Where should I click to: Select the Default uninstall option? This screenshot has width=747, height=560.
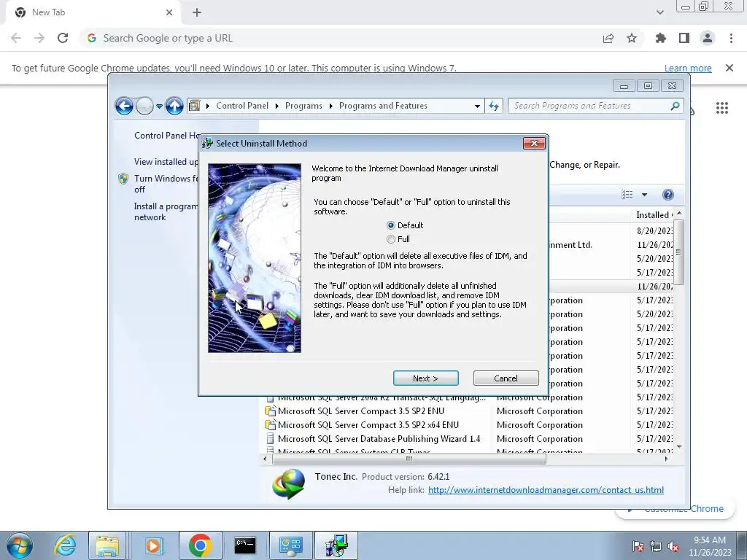[x=405, y=225]
